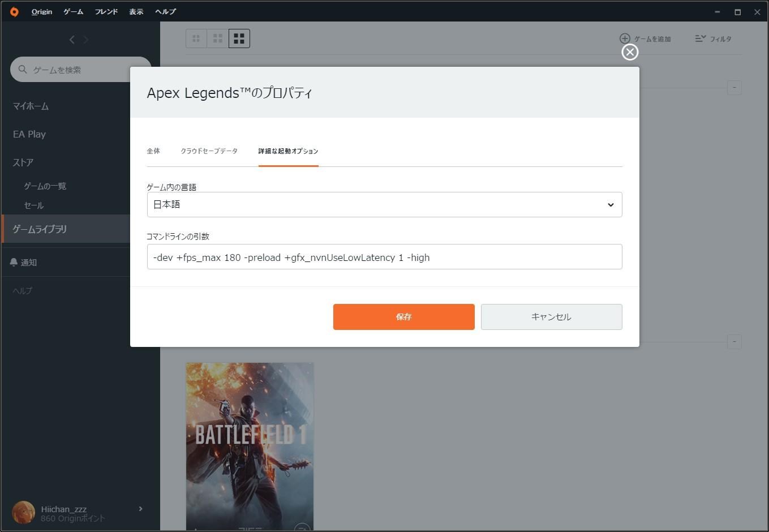The height and width of the screenshot is (532, 769).
Task: Open ゲームの一覧 under store
Action: tap(45, 186)
